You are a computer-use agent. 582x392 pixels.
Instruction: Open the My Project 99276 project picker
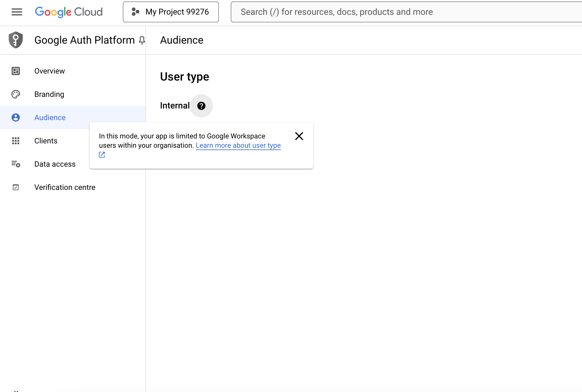click(x=171, y=12)
